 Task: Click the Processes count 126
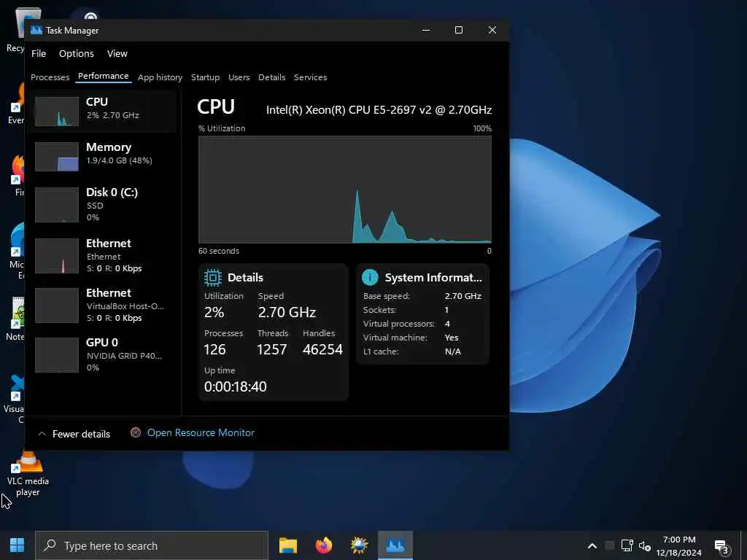[215, 349]
